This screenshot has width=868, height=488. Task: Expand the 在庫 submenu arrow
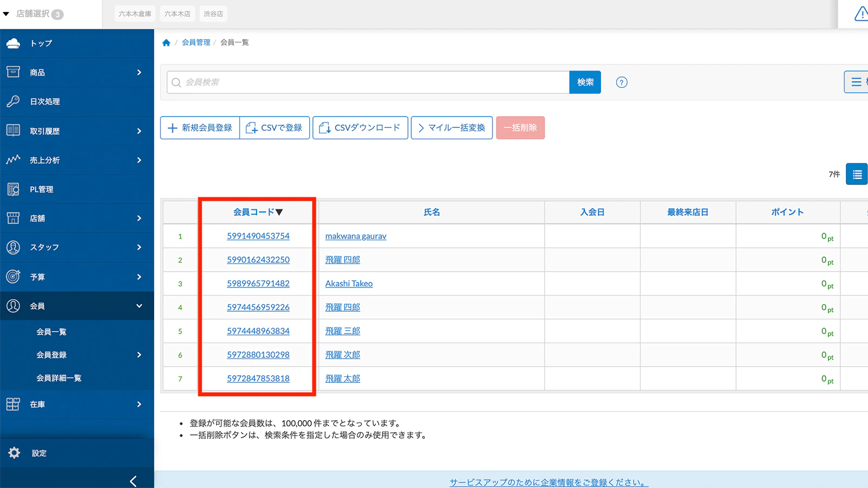click(139, 404)
